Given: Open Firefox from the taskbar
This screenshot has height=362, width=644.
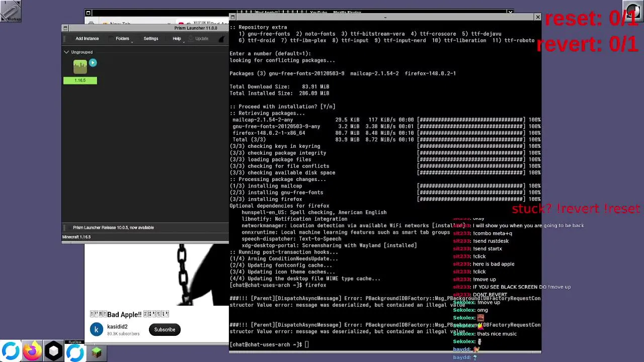Looking at the screenshot, I should tap(32, 352).
